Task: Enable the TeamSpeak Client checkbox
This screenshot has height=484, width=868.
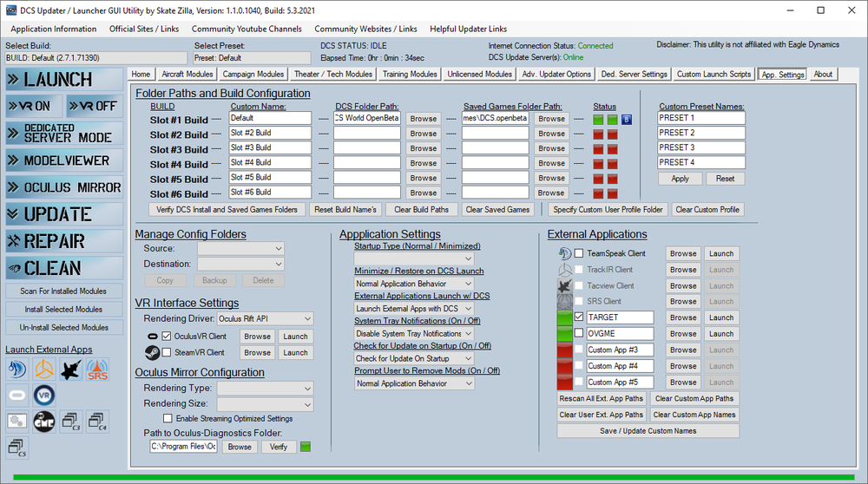Action: 579,253
